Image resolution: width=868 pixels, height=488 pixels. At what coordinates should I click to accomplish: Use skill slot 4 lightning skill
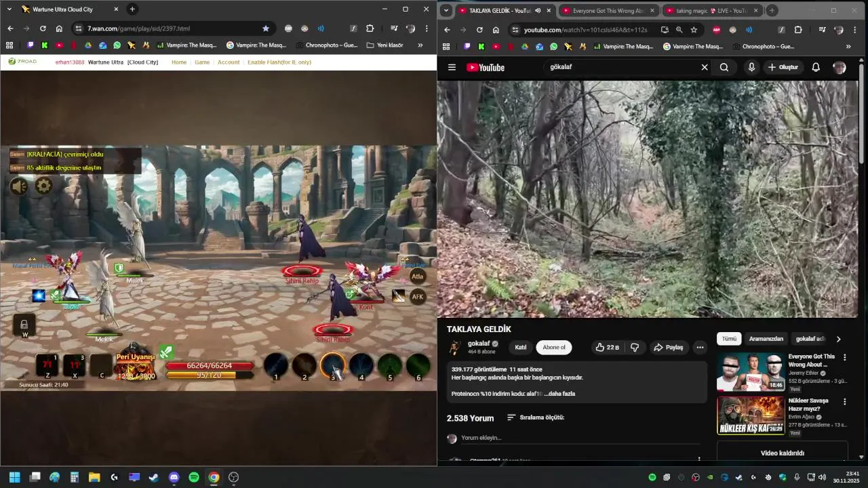tap(361, 366)
